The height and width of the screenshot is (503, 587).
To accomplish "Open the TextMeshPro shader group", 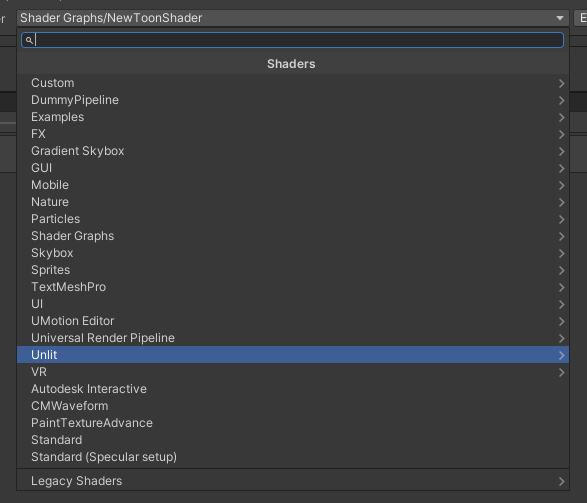I will point(293,287).
